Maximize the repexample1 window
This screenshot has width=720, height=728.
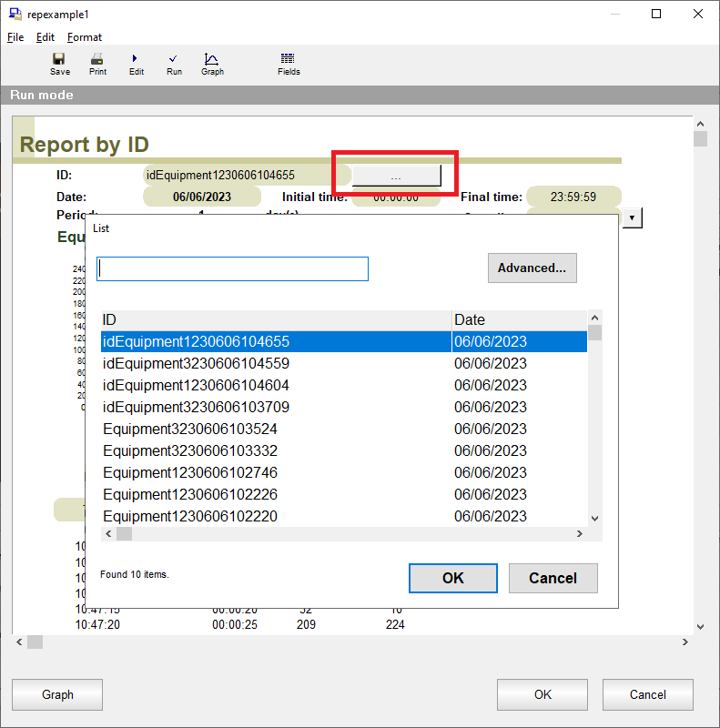656,14
